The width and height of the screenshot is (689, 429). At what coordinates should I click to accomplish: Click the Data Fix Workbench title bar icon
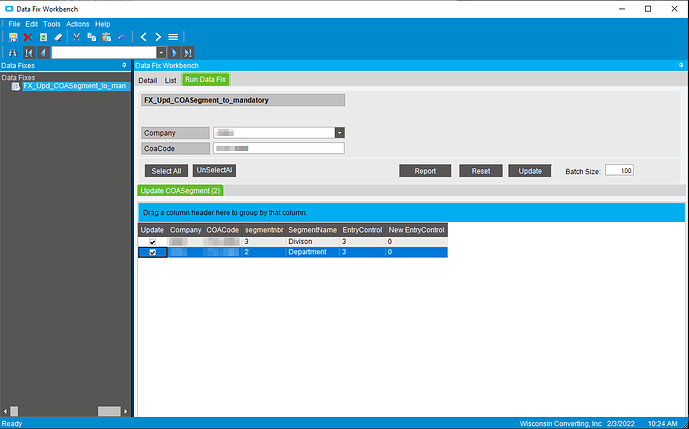tap(9, 9)
